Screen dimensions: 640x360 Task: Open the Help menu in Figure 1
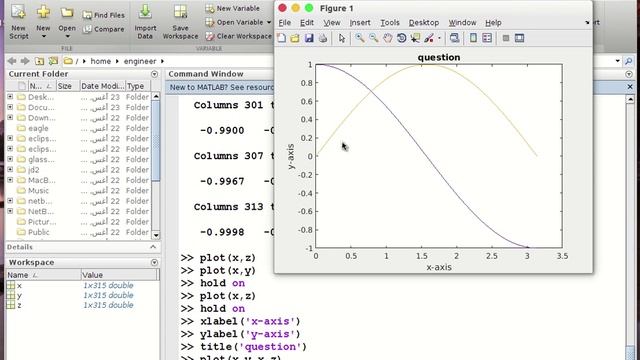(x=493, y=23)
